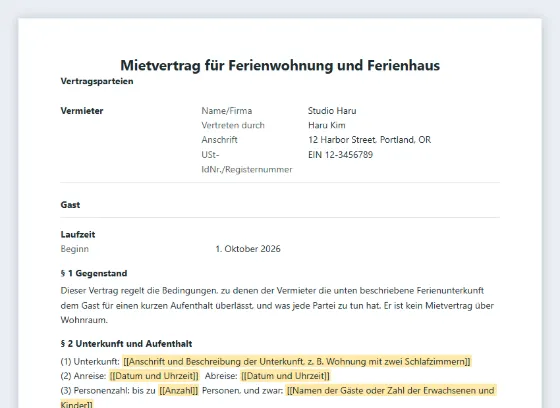Click the "USt-IdNr./Registernummer" label
The width and height of the screenshot is (560, 408).
pos(247,162)
